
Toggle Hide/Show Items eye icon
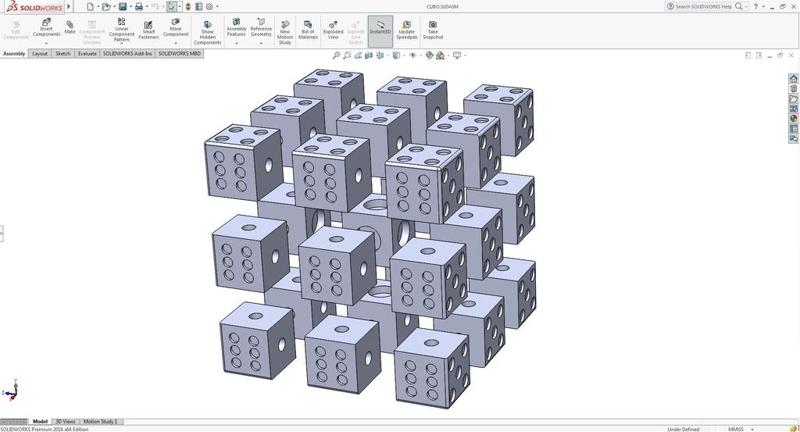click(x=412, y=55)
